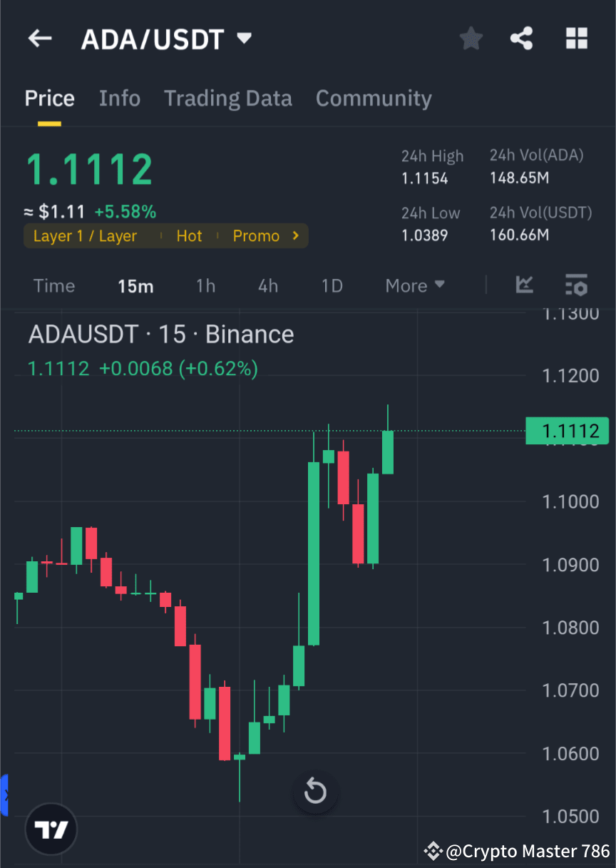The width and height of the screenshot is (616, 868).
Task: Refresh the chart with the reload icon
Action: click(x=315, y=792)
